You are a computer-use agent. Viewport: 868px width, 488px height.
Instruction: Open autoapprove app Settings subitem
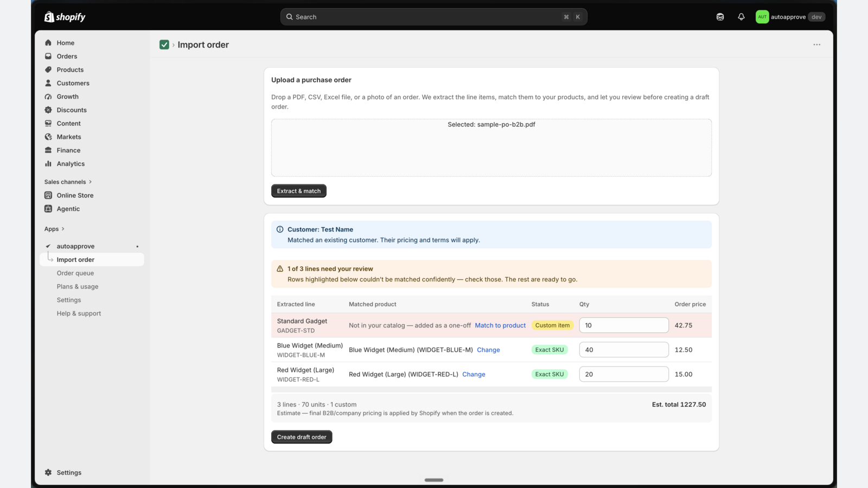69,300
